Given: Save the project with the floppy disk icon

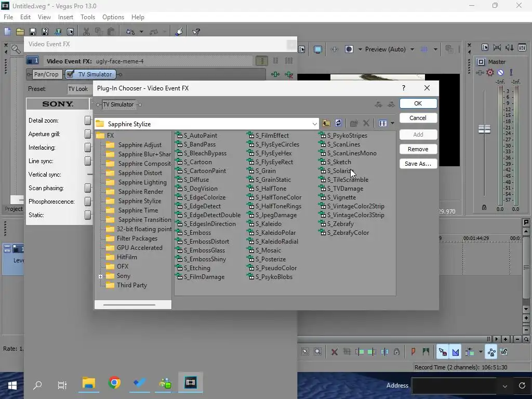Looking at the screenshot, I should click(33, 32).
